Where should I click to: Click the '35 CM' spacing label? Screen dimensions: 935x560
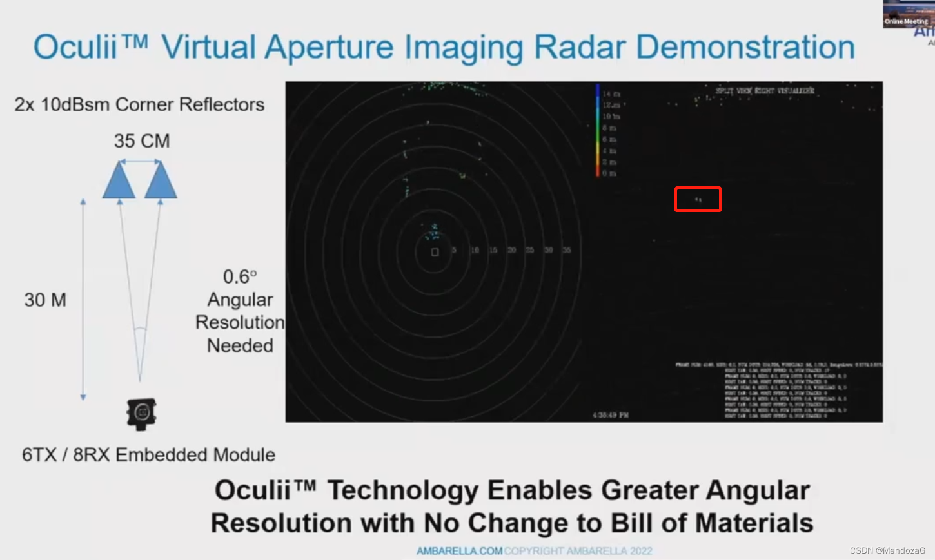click(x=142, y=141)
